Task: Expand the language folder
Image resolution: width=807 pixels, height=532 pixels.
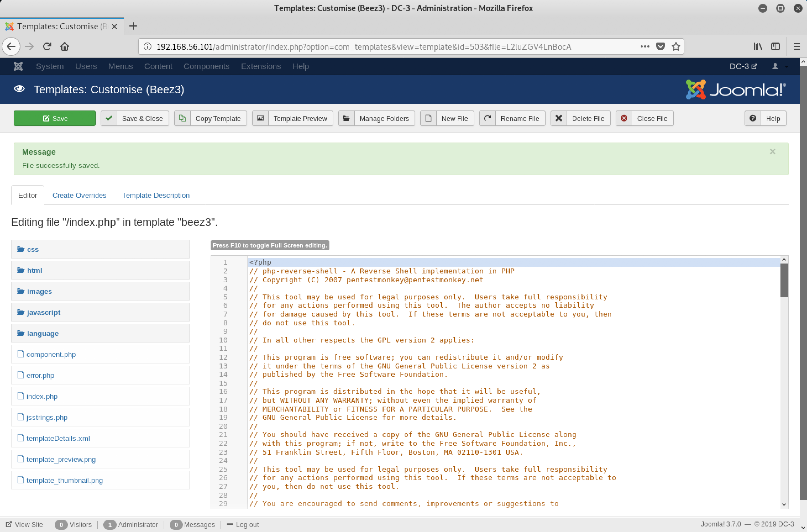Action: tap(100, 333)
